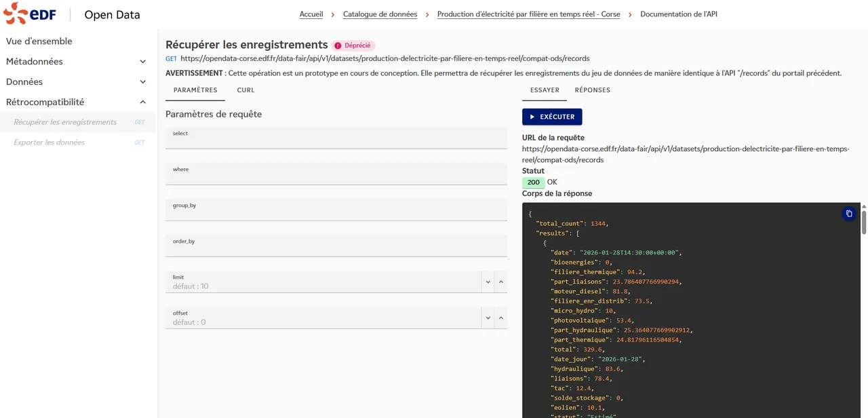Click the 200 status code badge

[x=534, y=183]
